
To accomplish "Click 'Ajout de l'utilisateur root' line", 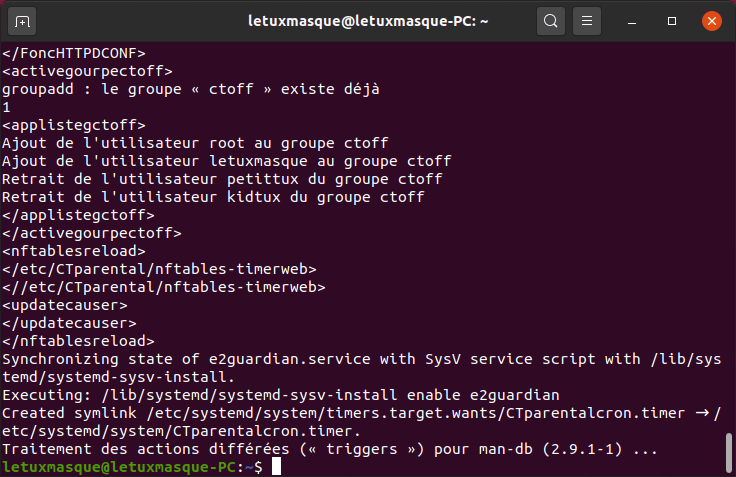I will [195, 143].
